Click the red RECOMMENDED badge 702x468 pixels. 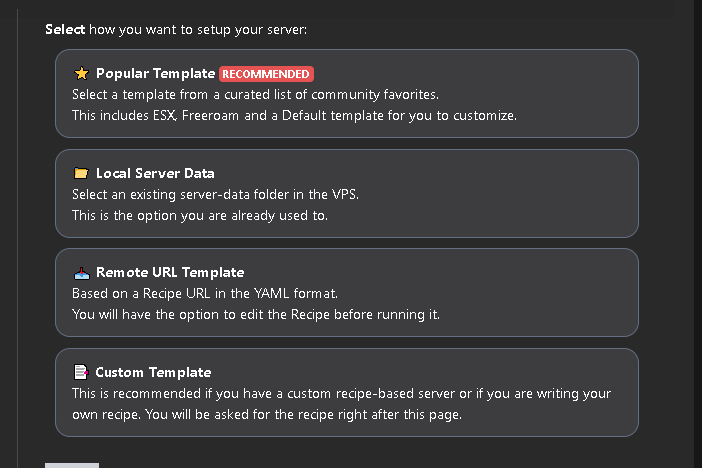pyautogui.click(x=267, y=74)
